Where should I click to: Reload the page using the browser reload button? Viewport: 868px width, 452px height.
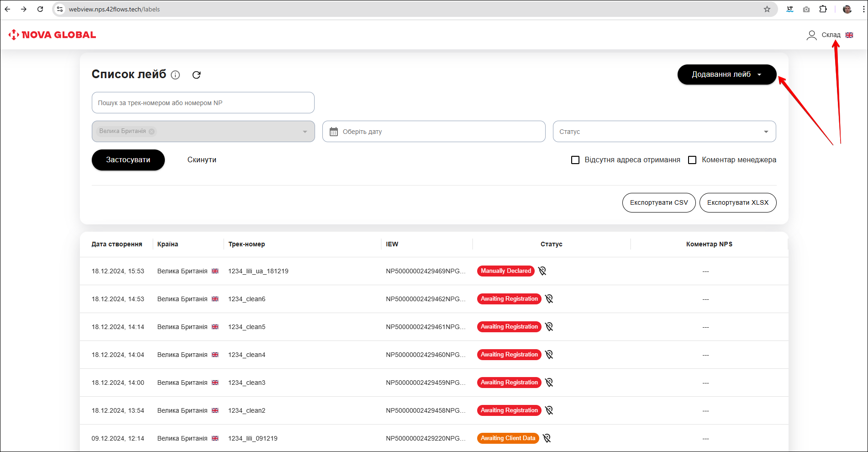tap(40, 9)
